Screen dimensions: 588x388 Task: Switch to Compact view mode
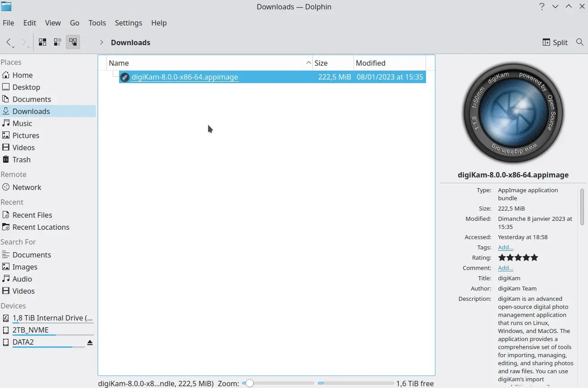pyautogui.click(x=58, y=42)
